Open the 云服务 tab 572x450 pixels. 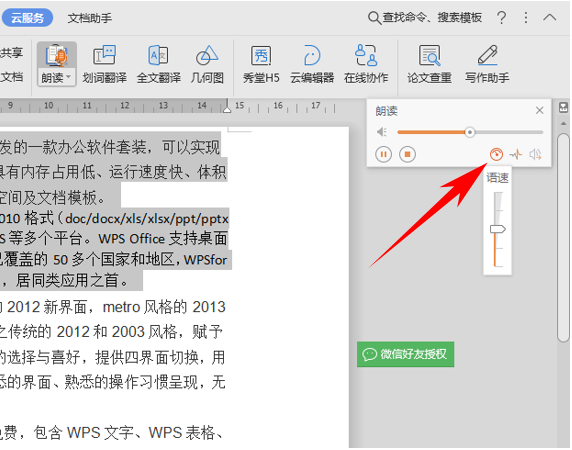coord(27,18)
